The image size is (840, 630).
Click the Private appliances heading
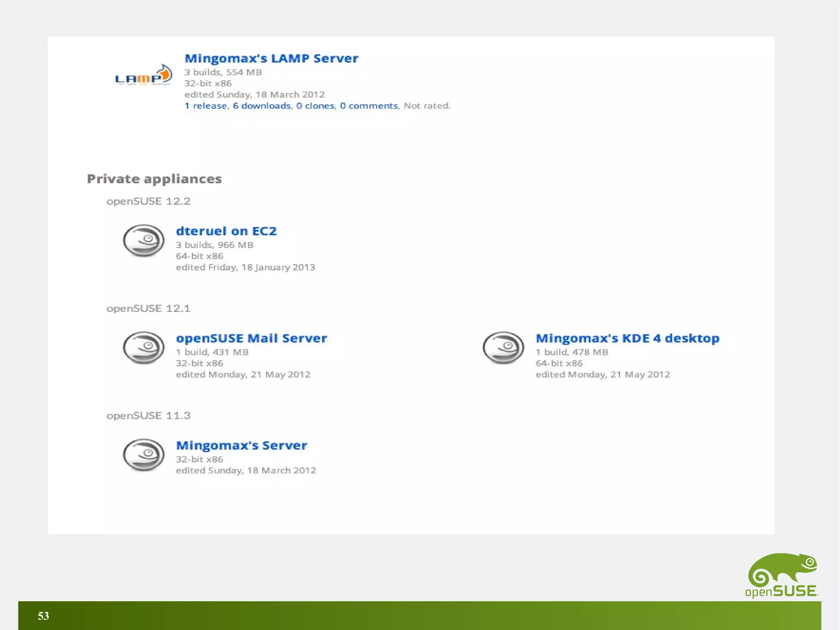(x=154, y=179)
